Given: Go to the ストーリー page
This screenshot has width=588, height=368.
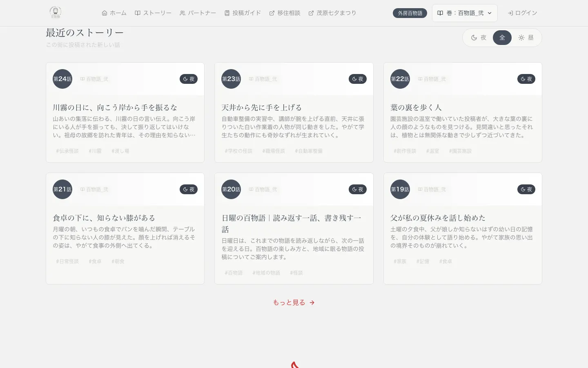Looking at the screenshot, I should point(153,13).
